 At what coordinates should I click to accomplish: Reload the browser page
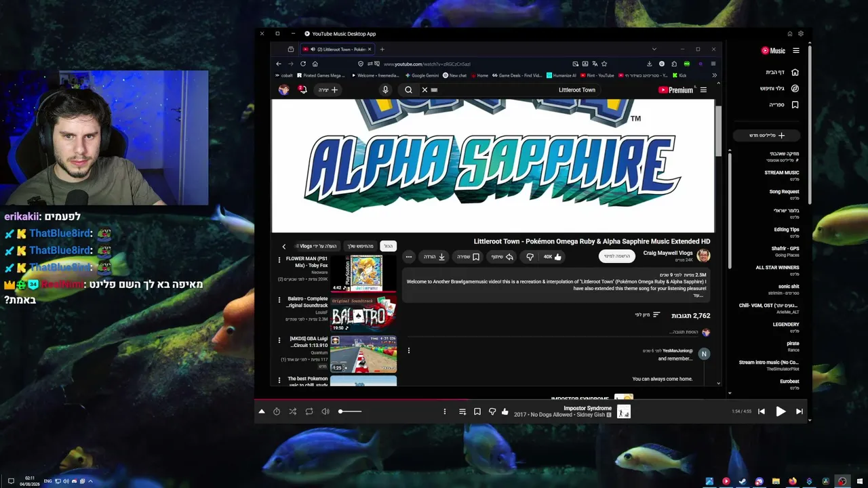click(x=303, y=64)
